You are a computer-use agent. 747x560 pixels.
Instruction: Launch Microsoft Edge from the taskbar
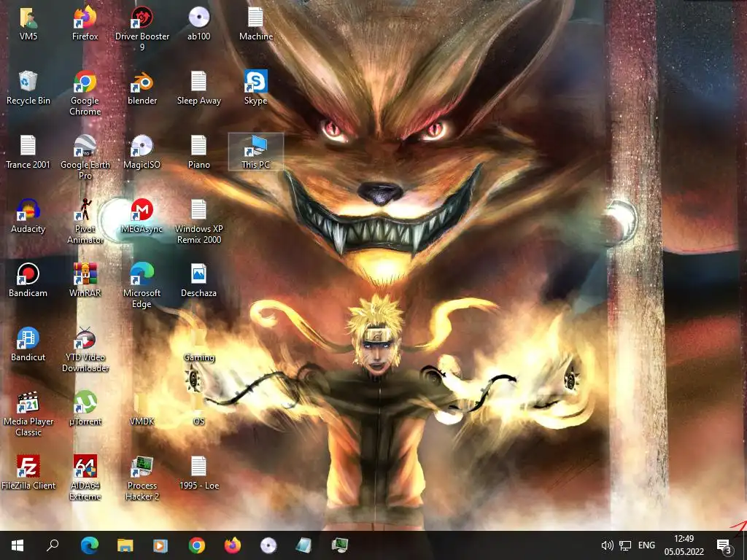[x=89, y=545]
